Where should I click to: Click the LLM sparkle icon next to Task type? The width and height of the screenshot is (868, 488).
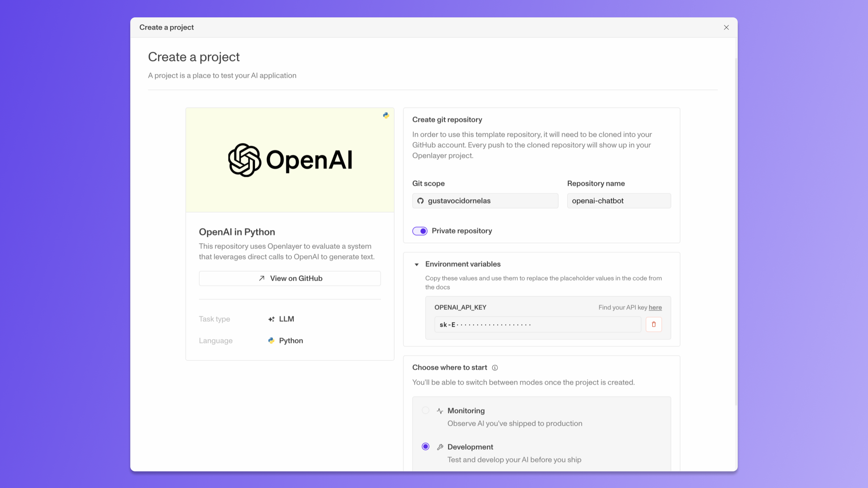271,319
